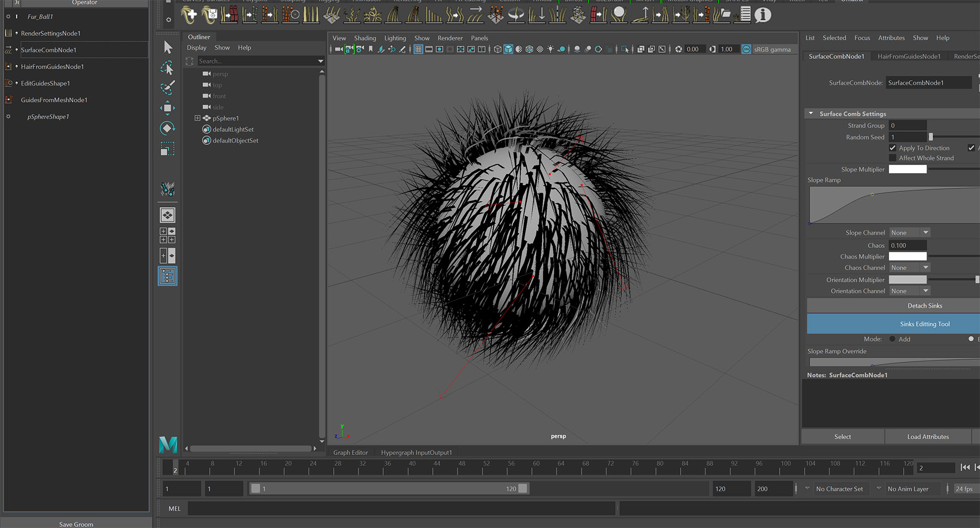Viewport: 980px width, 528px height.
Task: Select the Add mode radio button
Action: 892,339
